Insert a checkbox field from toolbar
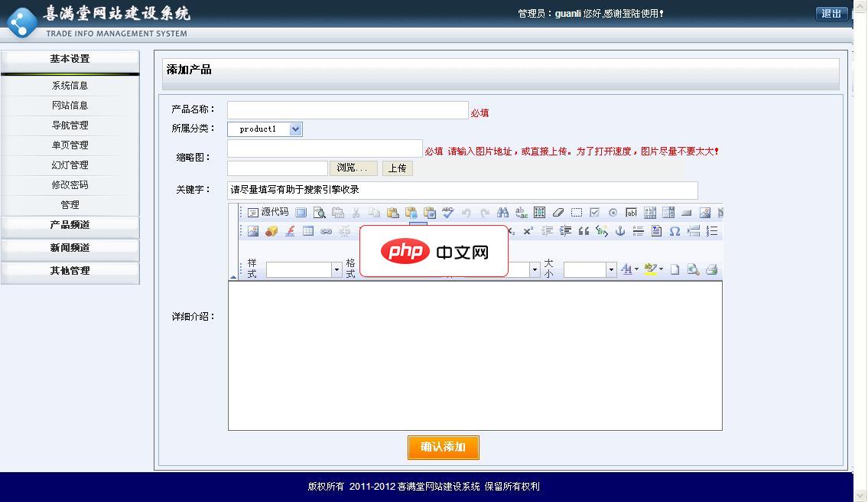This screenshot has height=502, width=868. [594, 212]
